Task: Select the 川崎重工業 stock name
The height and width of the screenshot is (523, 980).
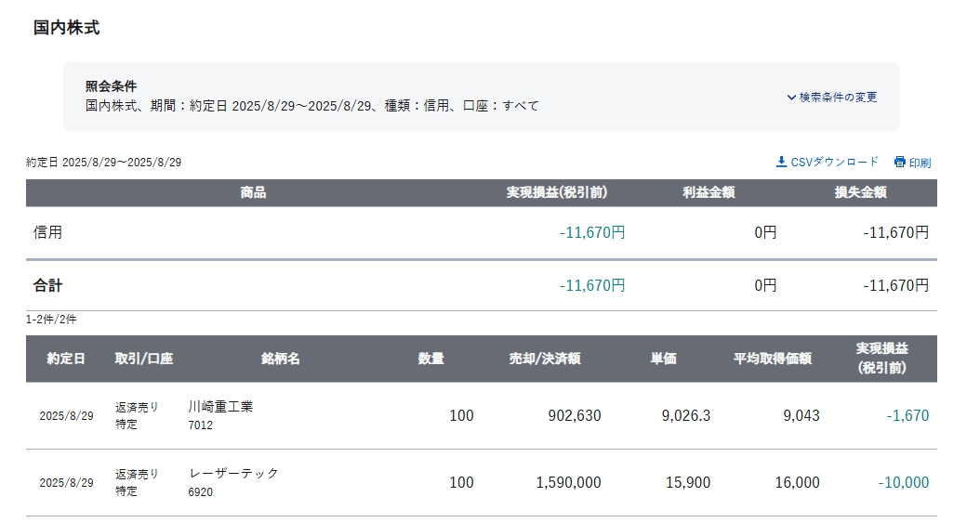Action: [220, 407]
